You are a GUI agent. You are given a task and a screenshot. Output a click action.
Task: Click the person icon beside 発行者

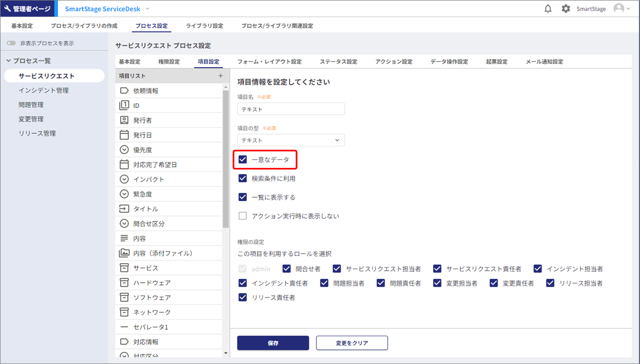click(x=124, y=120)
